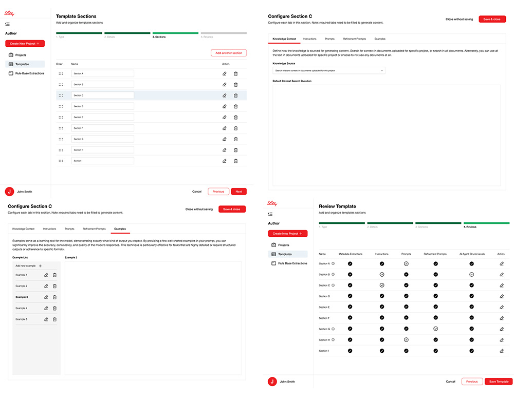Image resolution: width=514 pixels, height=420 pixels.
Task: Switch to Refinement Prompts tab beside the active Examples tab
Action: (x=94, y=228)
